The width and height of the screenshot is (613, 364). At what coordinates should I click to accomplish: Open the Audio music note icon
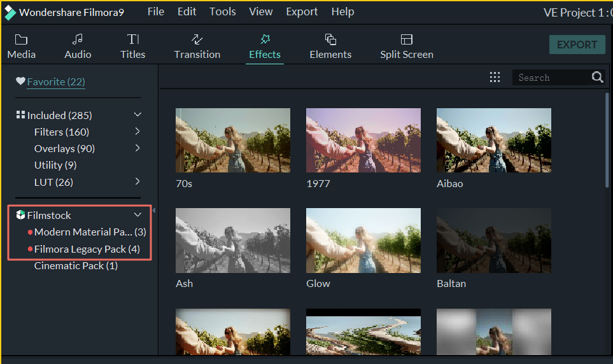(78, 39)
